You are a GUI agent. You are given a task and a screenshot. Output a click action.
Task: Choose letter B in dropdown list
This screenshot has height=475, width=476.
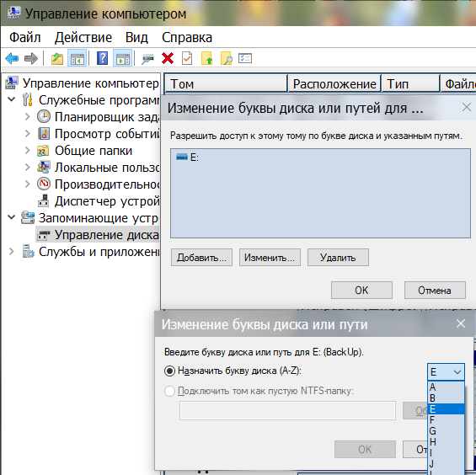446,398
